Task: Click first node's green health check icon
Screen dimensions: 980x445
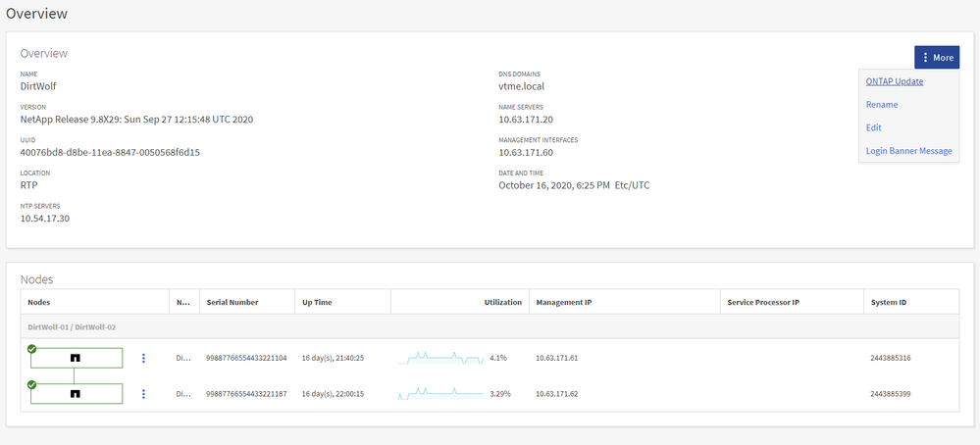Action: coord(31,348)
